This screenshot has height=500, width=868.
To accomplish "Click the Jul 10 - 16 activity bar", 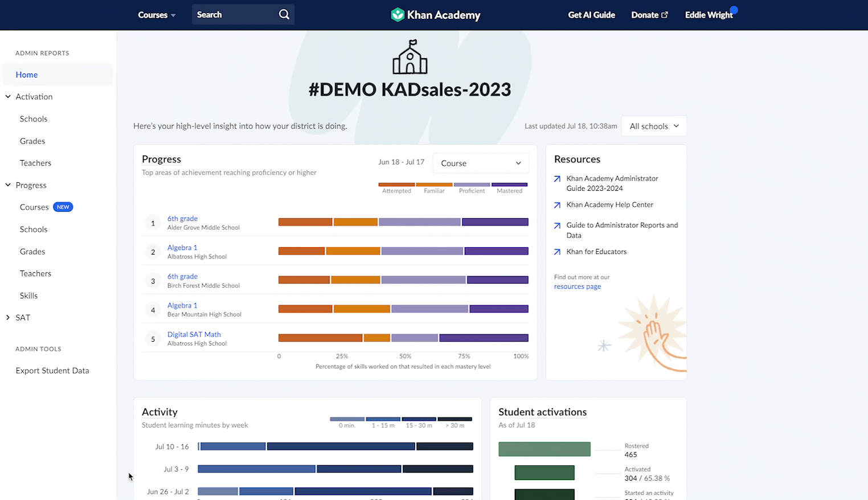I will 335,446.
